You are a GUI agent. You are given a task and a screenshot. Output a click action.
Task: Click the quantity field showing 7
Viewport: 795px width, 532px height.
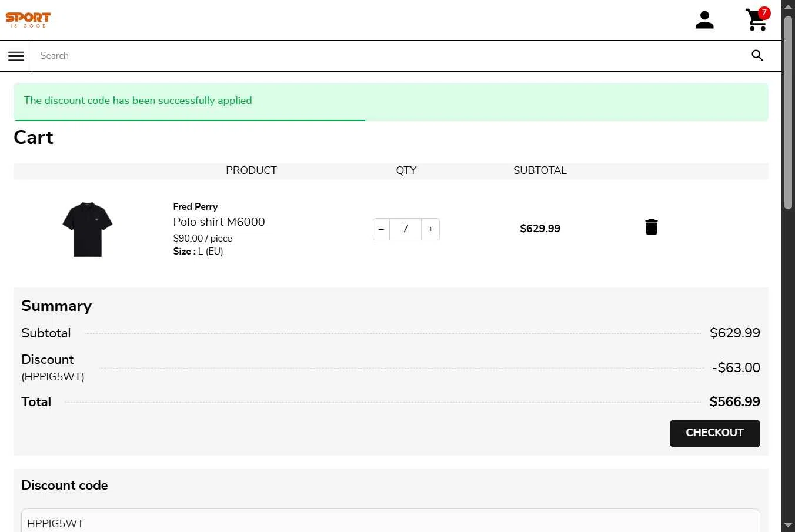(406, 229)
